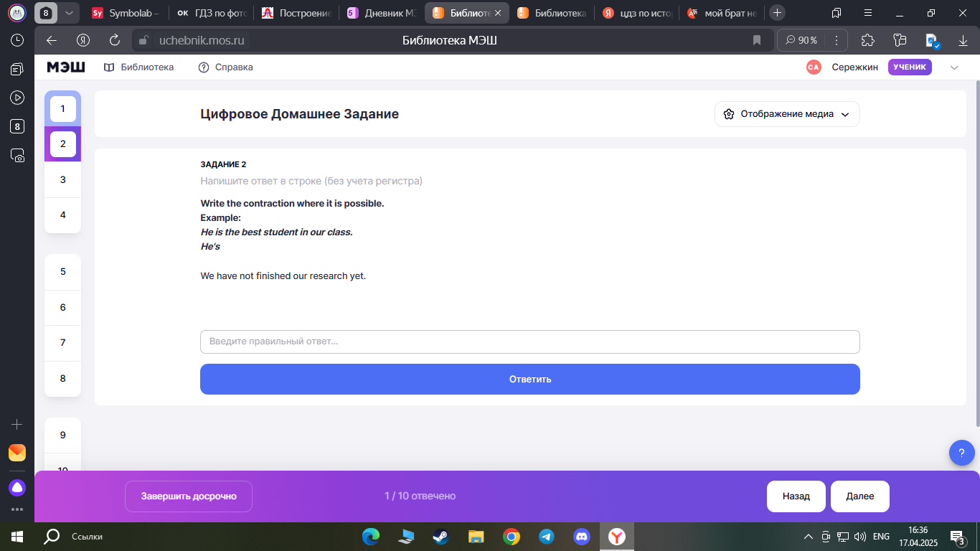Viewport: 980px width, 551px height.
Task: Click the browser reload page icon
Action: (x=115, y=40)
